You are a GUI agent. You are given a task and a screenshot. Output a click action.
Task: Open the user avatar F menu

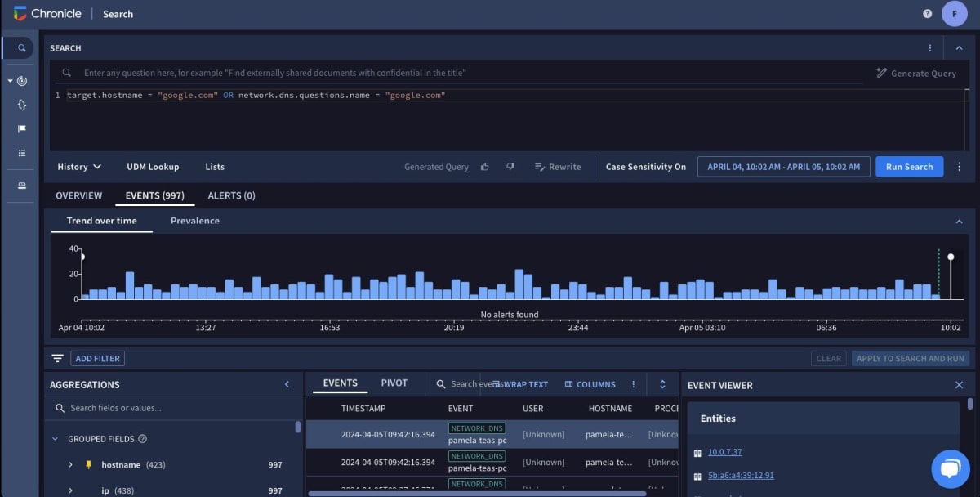954,14
